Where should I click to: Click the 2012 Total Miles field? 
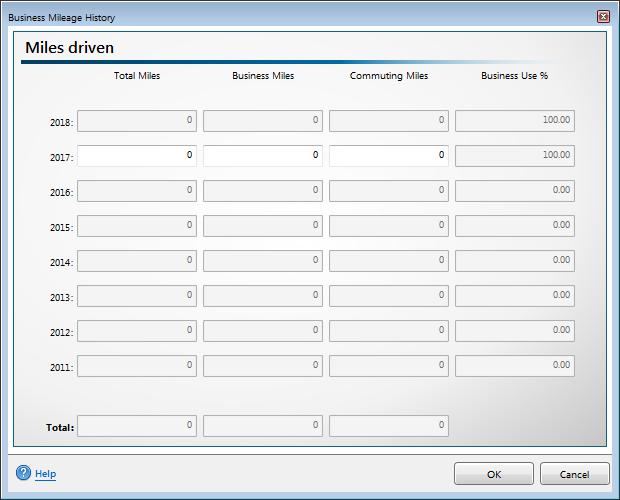pos(137,331)
